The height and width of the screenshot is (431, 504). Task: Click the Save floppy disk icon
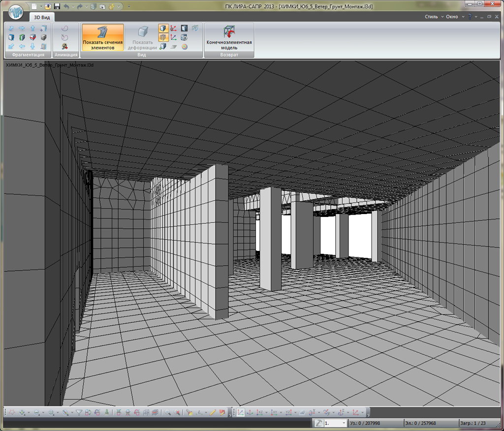coord(57,6)
